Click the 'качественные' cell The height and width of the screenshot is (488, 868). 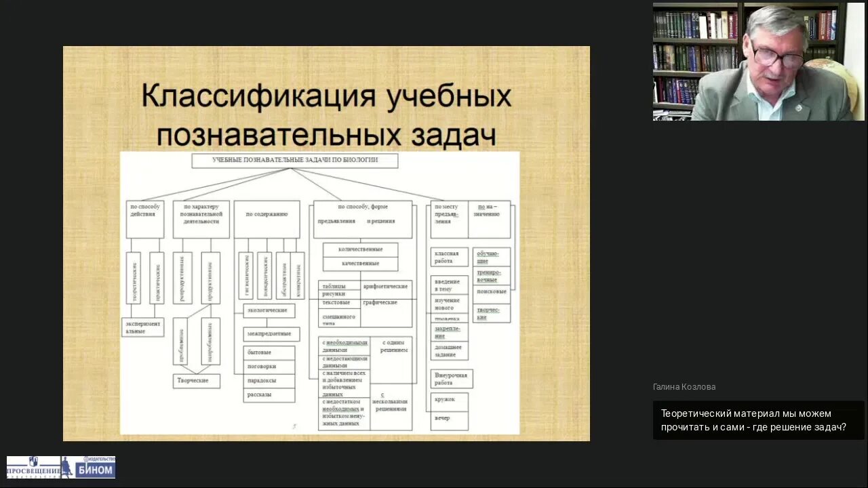[x=360, y=264]
